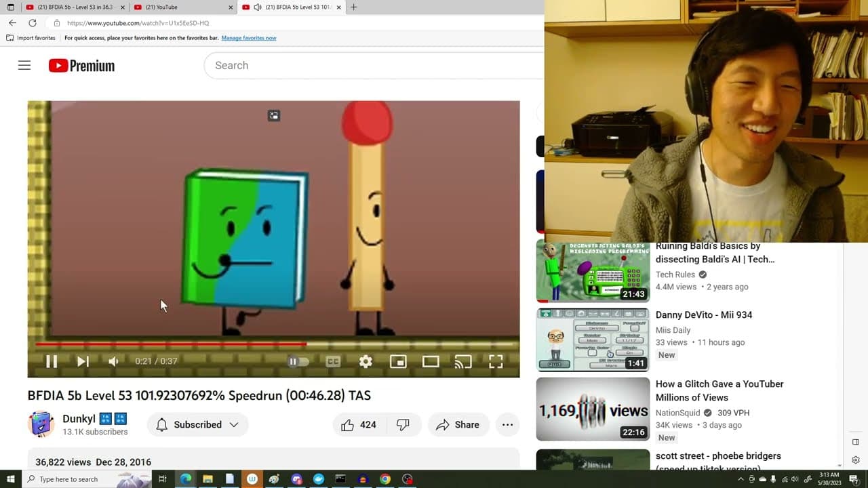Mute the video with the speaker icon
Image resolution: width=868 pixels, height=488 pixels.
click(113, 361)
